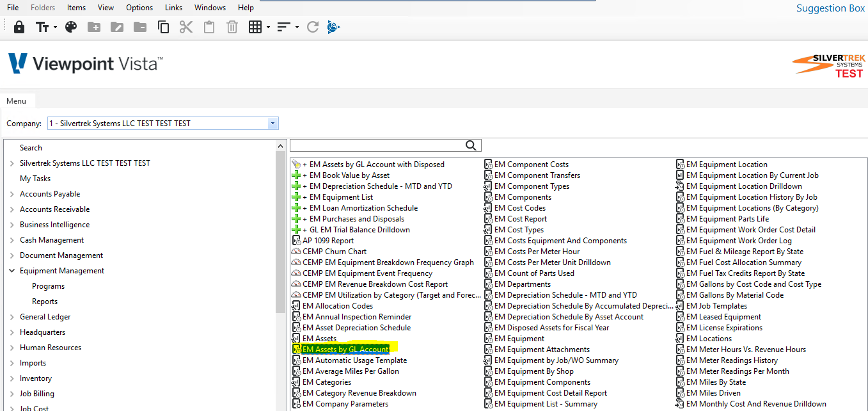Open the Suggestion Box link
The image size is (868, 411).
[830, 8]
